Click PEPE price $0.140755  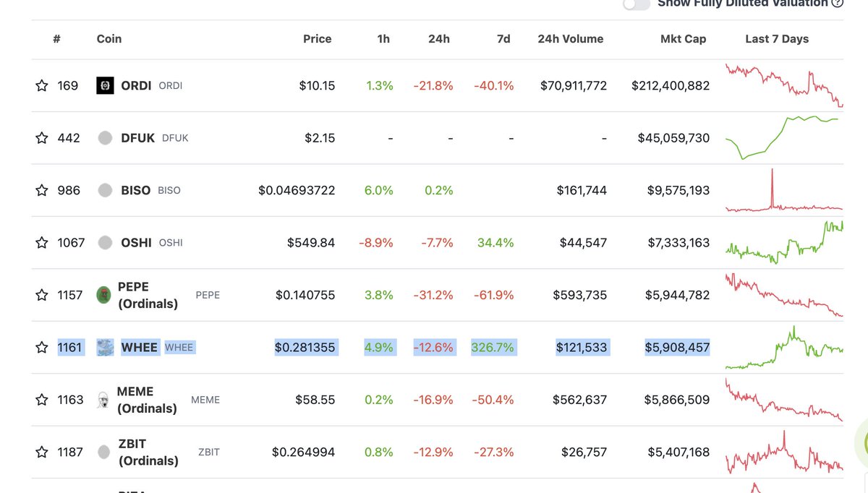click(305, 295)
